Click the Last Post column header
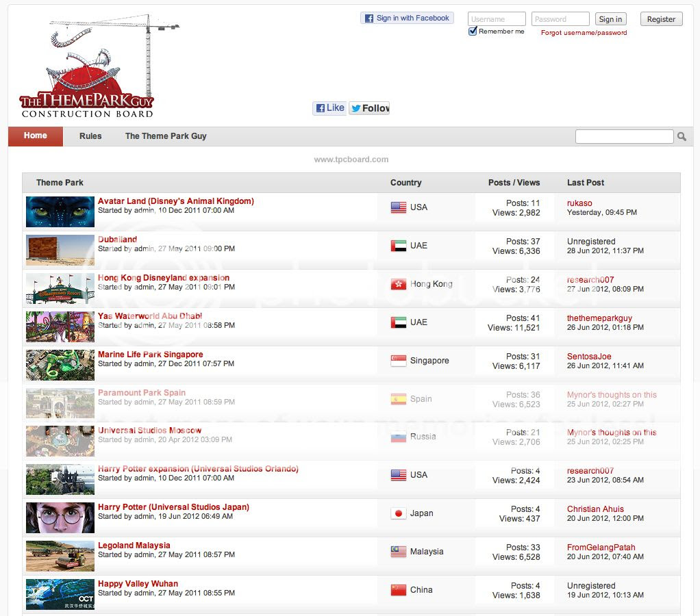Image resolution: width=700 pixels, height=616 pixels. point(585,183)
